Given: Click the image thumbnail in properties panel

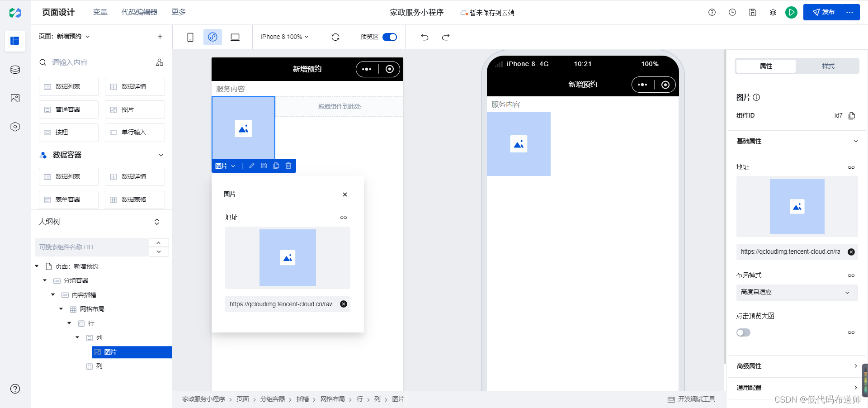Looking at the screenshot, I should (x=797, y=206).
